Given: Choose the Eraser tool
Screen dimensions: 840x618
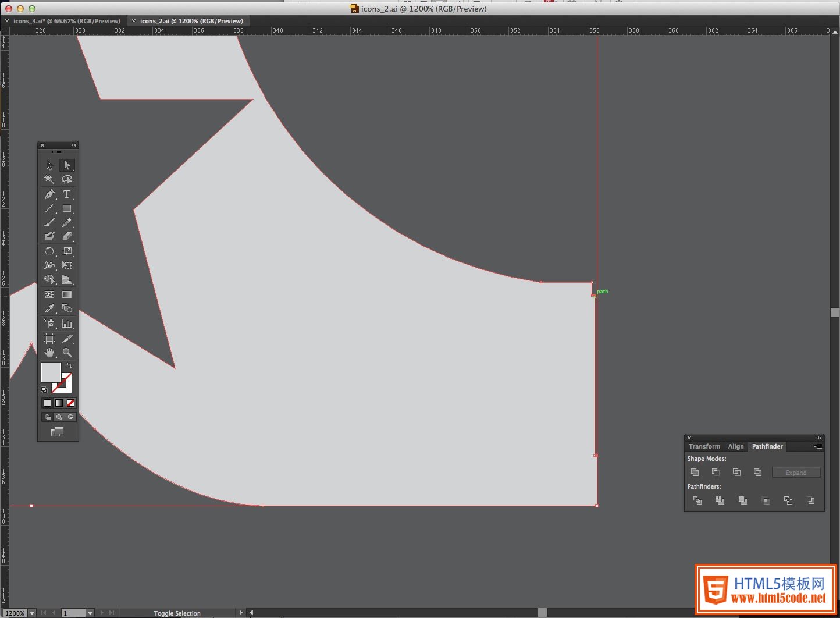Looking at the screenshot, I should (x=66, y=236).
